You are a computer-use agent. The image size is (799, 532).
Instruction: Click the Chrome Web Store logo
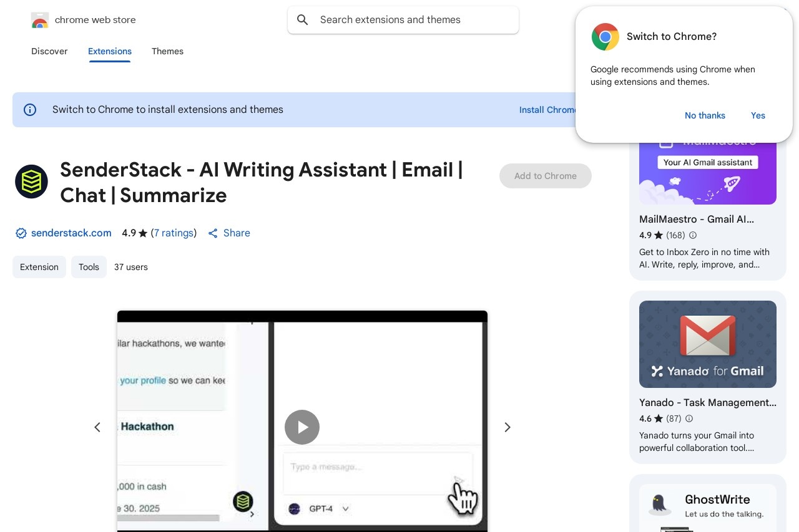40,20
